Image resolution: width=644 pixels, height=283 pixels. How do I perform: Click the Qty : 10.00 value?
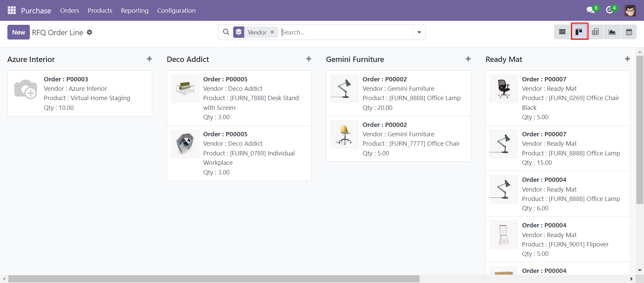point(59,108)
